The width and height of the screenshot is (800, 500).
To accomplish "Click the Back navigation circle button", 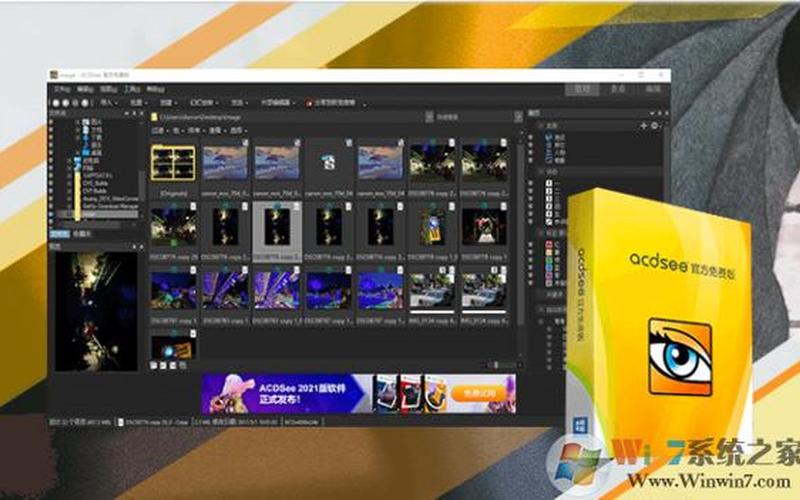I will click(x=55, y=103).
